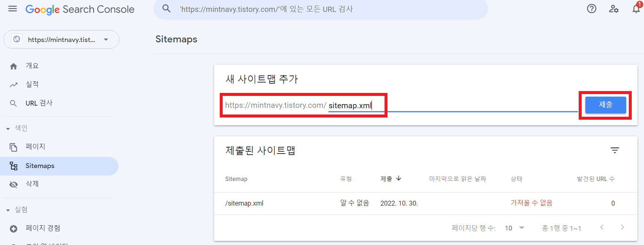Click the Sitemaps page heading

pos(176,39)
